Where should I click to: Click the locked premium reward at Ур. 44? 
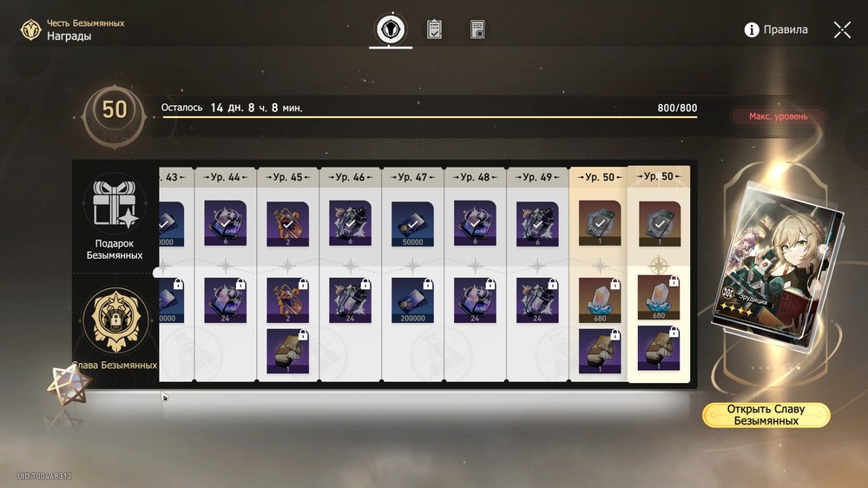226,300
